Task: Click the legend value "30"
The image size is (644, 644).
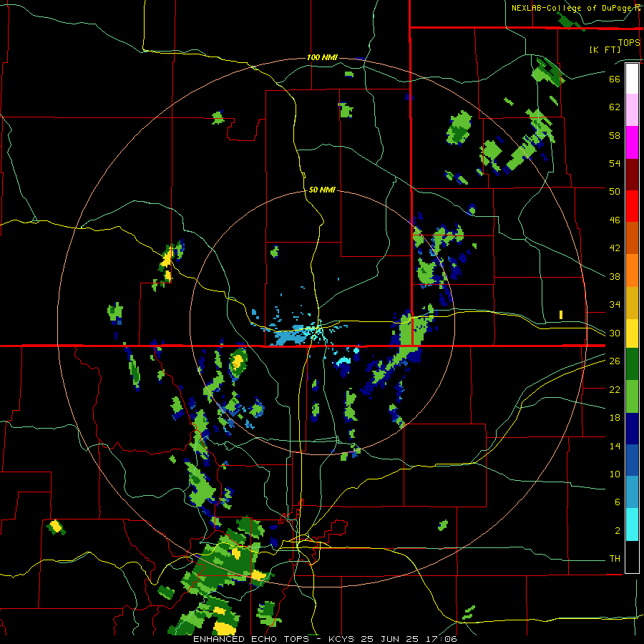Action: tap(615, 333)
